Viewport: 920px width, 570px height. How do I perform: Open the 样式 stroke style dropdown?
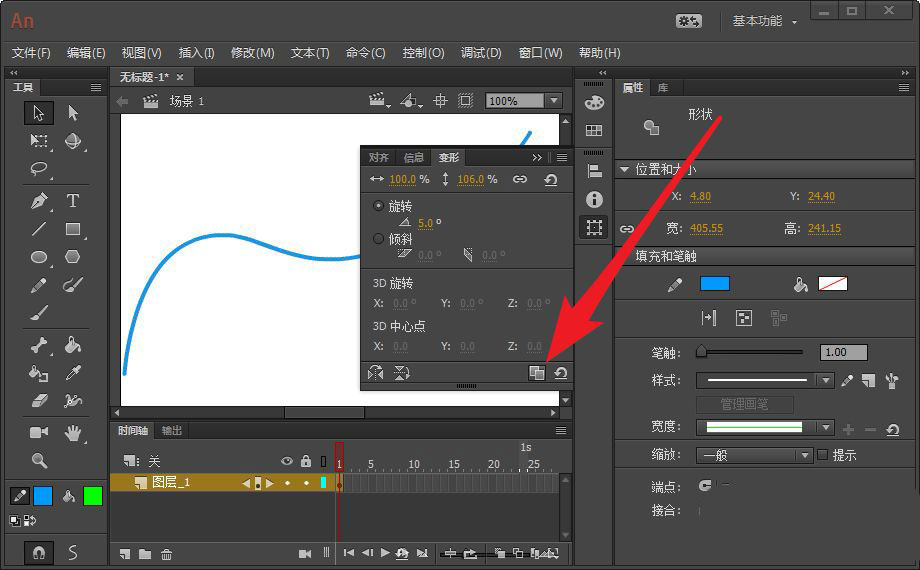tap(826, 380)
